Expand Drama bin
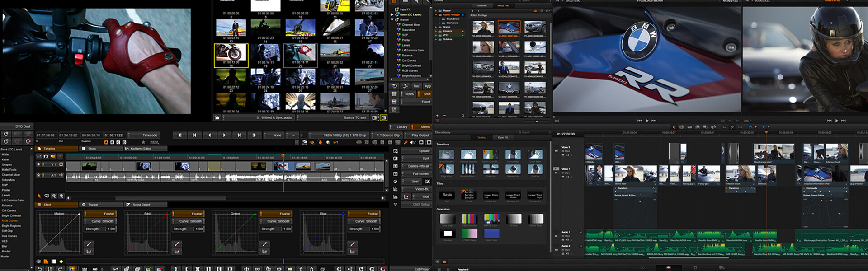Viewport: 868px width, 271px height. click(436, 27)
